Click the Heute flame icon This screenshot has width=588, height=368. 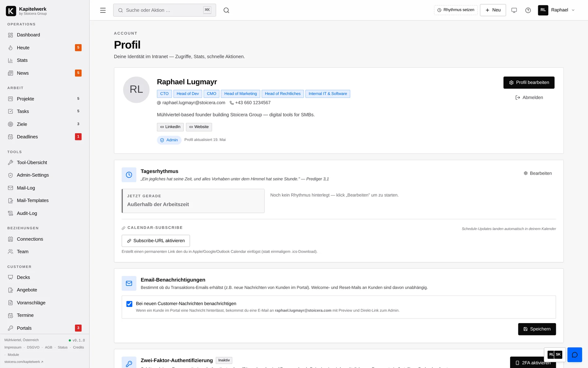(11, 48)
